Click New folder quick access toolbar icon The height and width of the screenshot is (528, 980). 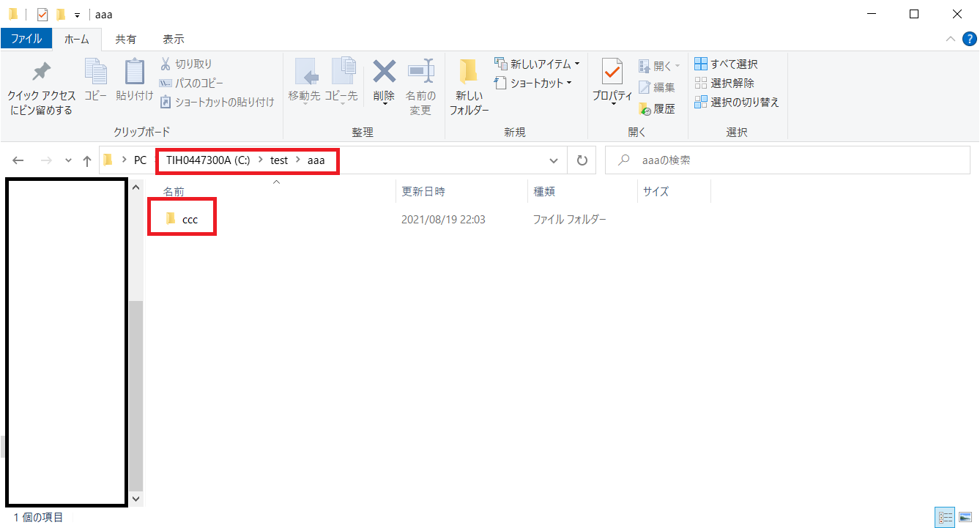click(61, 14)
